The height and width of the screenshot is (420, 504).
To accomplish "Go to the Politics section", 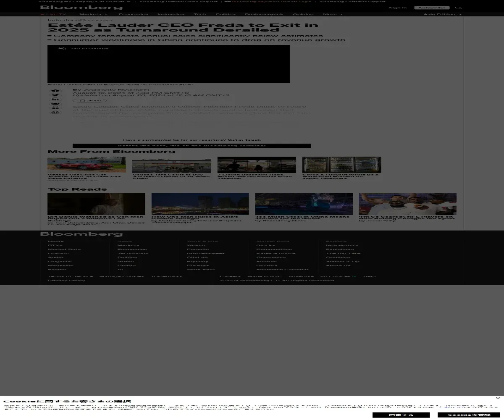I will (x=226, y=14).
